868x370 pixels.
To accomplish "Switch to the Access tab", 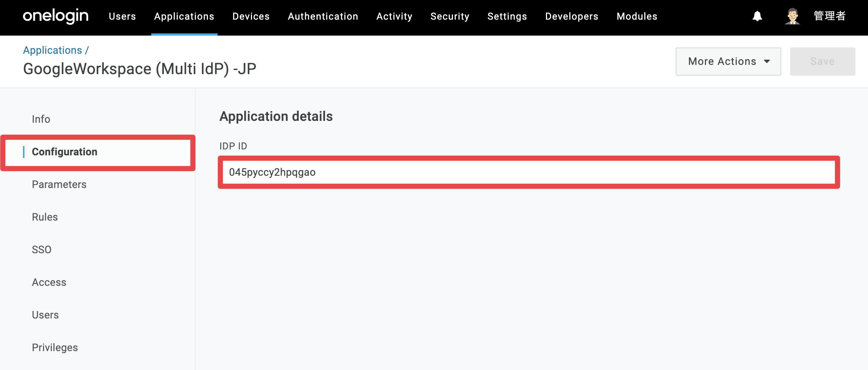I will tap(49, 282).
